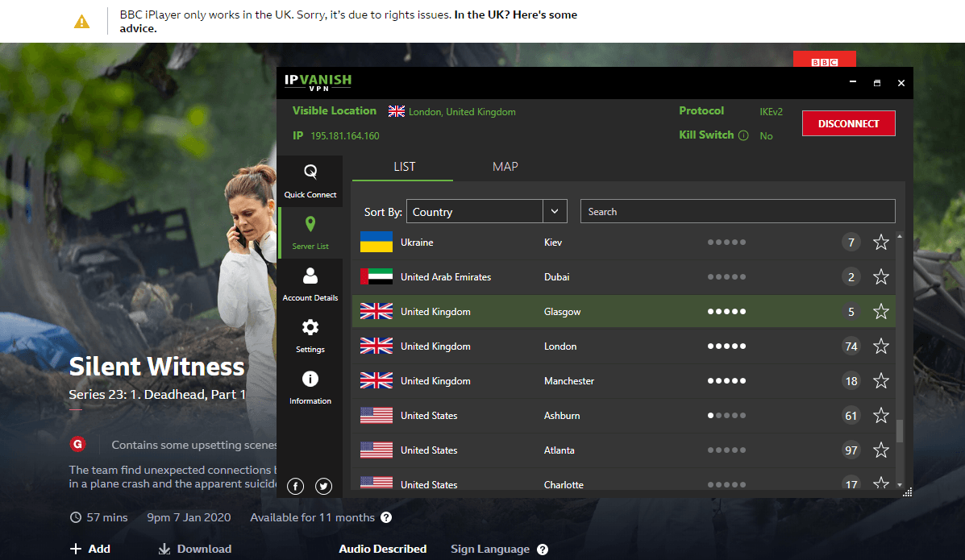Focus the server Search field
Viewport: 965px width, 560px height.
click(738, 211)
